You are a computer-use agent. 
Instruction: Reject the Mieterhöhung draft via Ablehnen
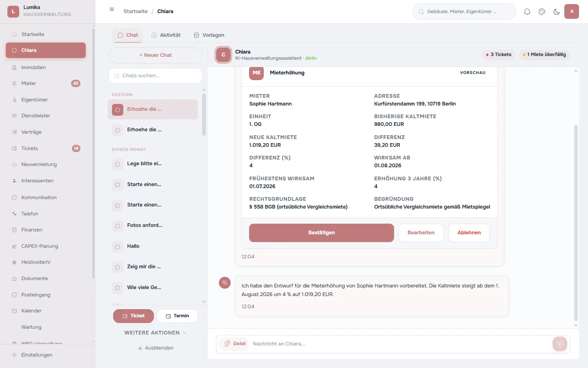click(469, 232)
